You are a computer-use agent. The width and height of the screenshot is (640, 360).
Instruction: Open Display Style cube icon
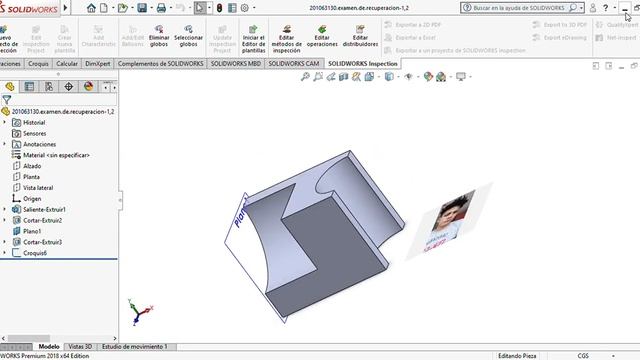389,76
